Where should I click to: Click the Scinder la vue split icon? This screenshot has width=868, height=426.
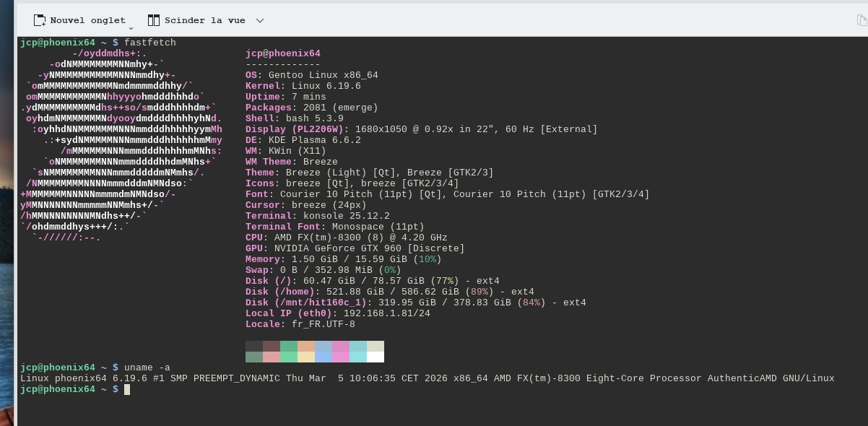[153, 20]
